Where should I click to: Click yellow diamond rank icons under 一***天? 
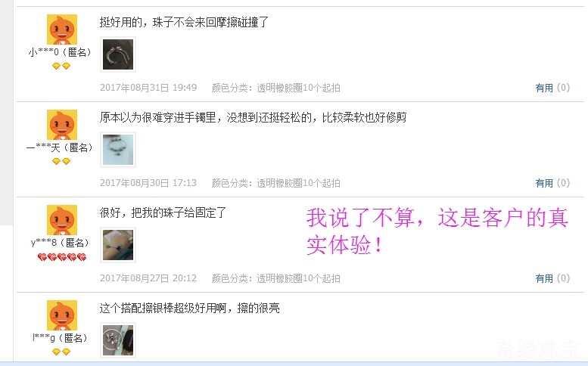tap(61, 162)
